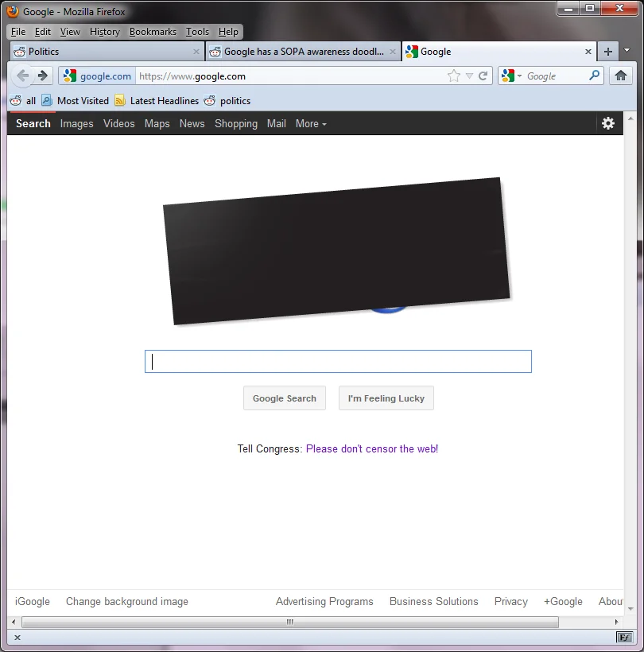This screenshot has width=644, height=652.
Task: Open the search engine selector dropdown
Action: 511,76
